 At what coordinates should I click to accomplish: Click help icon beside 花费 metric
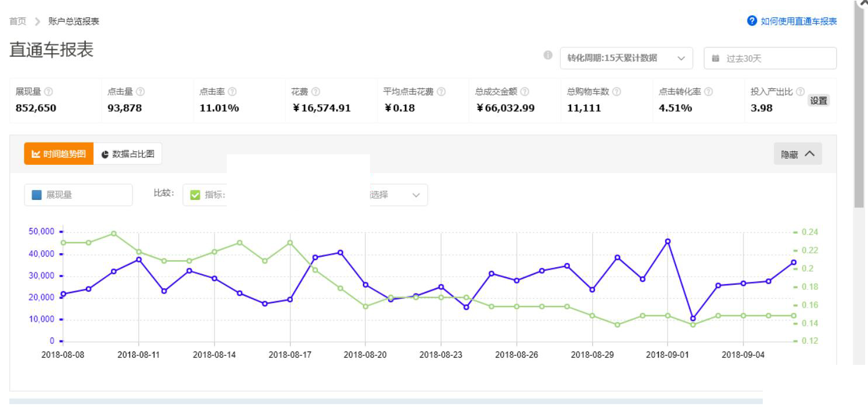tap(316, 92)
